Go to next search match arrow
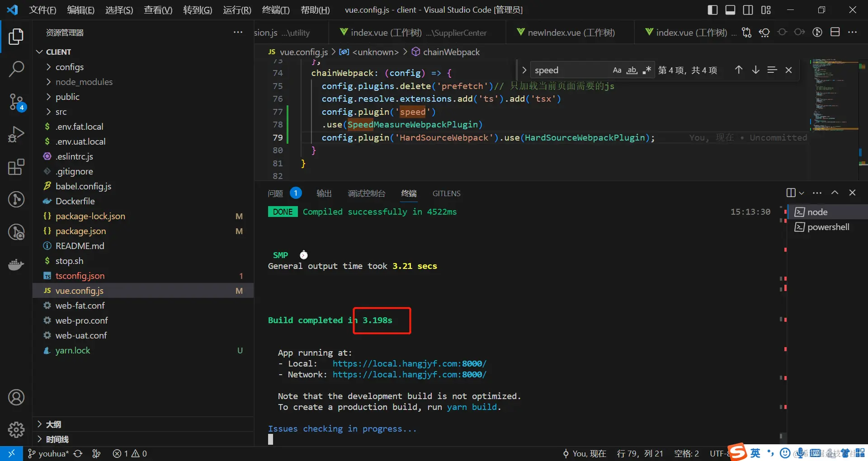This screenshot has height=461, width=868. click(755, 70)
